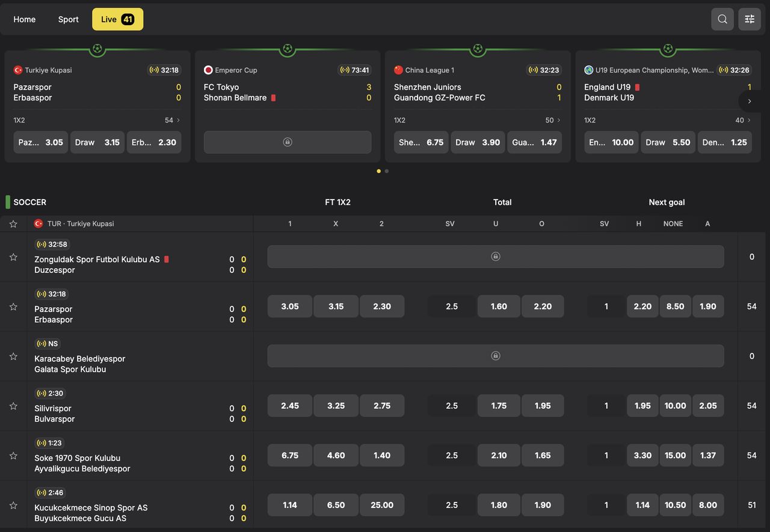The image size is (770, 532).
Task: Select Over 1.95 total for Silivrispor match
Action: 543,406
